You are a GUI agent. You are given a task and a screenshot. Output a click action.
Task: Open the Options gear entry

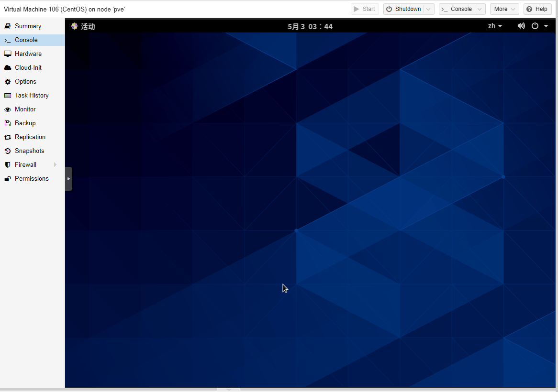[25, 82]
